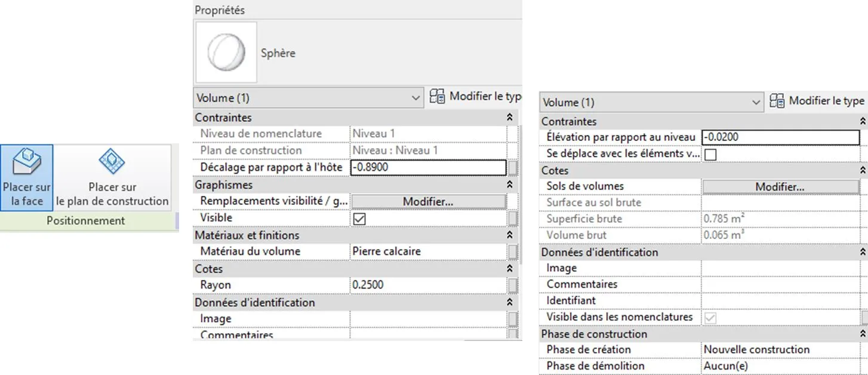The height and width of the screenshot is (375, 868).
Task: Select 'Placer sur le plan de construction' tool
Action: (111, 177)
